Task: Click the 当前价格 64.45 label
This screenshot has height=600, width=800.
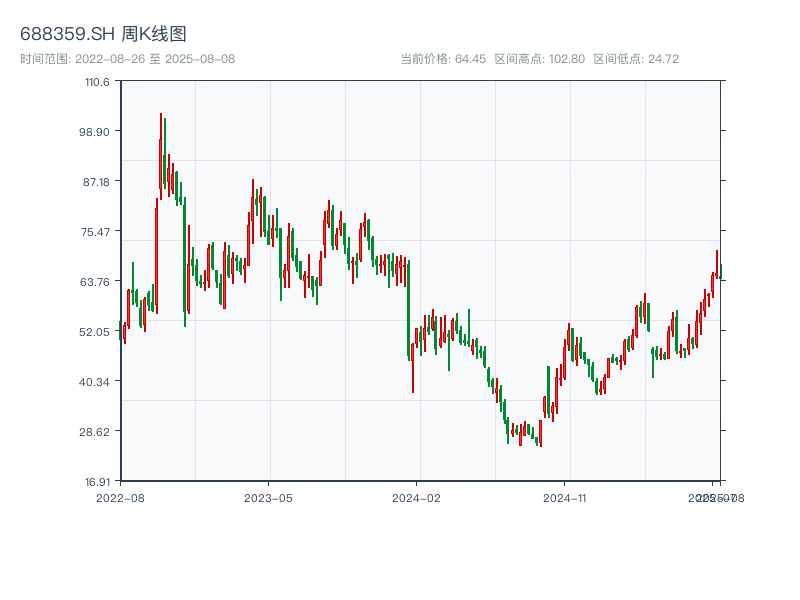Action: (443, 59)
